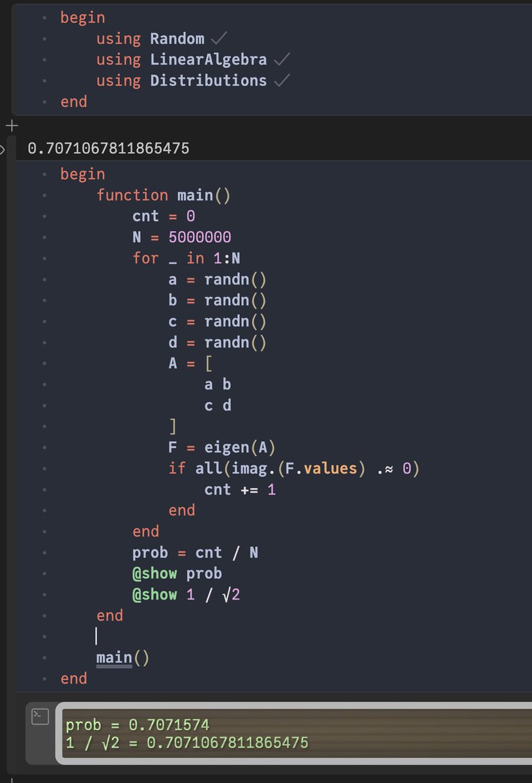
Task: Place cursor on the 'using LinearAlgebra' line
Action: 182,60
